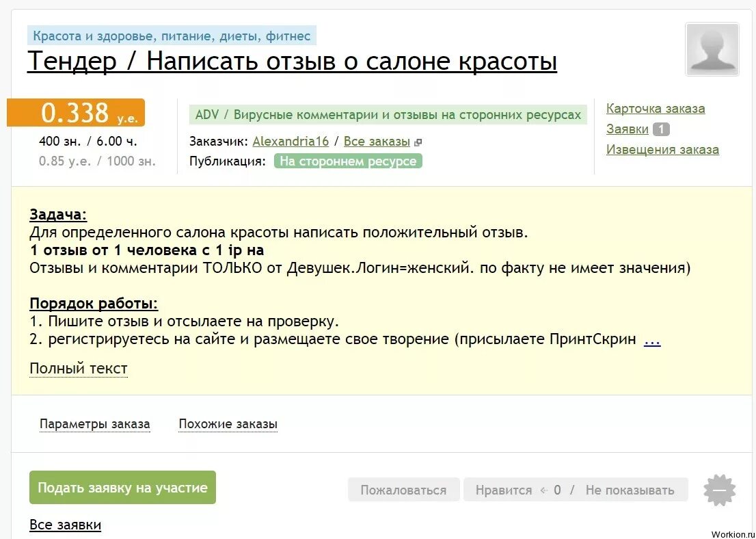Click the small arrow beside Нравится counter
This screenshot has width=756, height=539.
tap(544, 490)
